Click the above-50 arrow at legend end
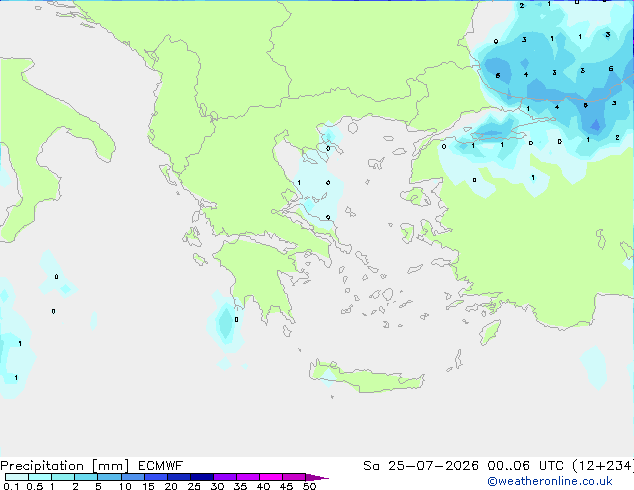The height and width of the screenshot is (490, 634). (x=317, y=477)
